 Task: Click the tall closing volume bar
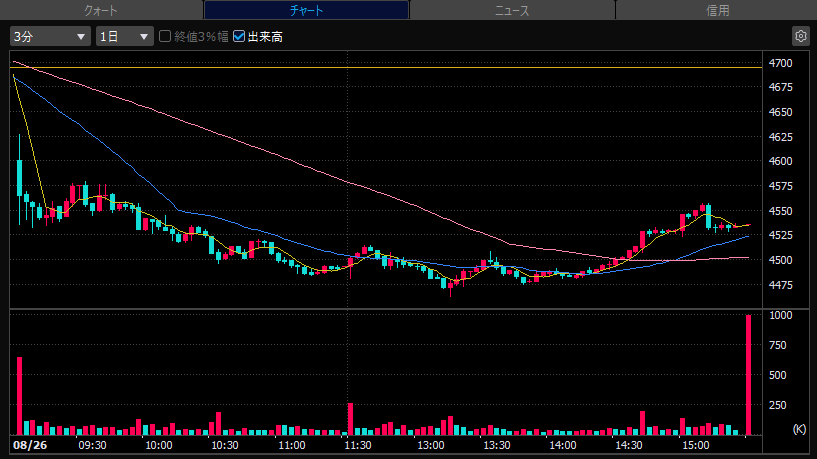tap(749, 375)
